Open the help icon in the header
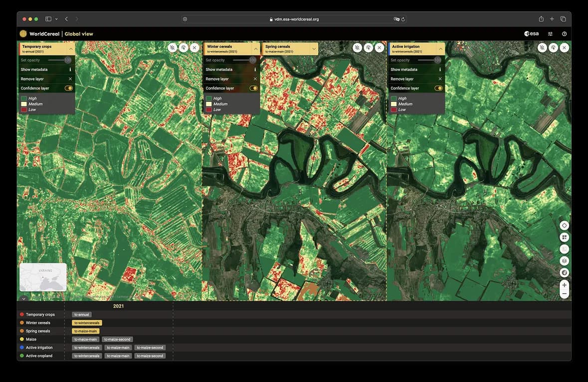The image size is (588, 382). (x=564, y=34)
